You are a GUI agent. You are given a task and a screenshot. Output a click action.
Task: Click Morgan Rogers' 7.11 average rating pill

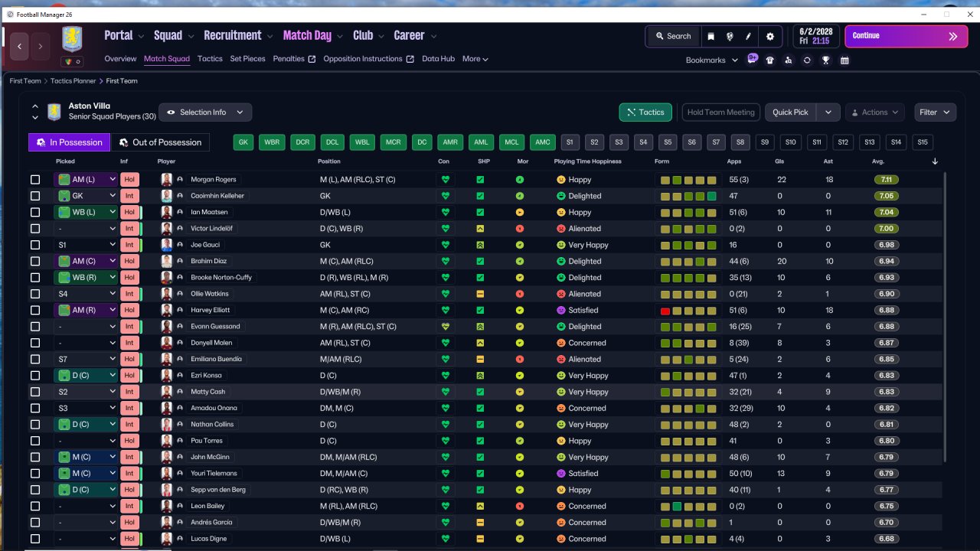887,179
